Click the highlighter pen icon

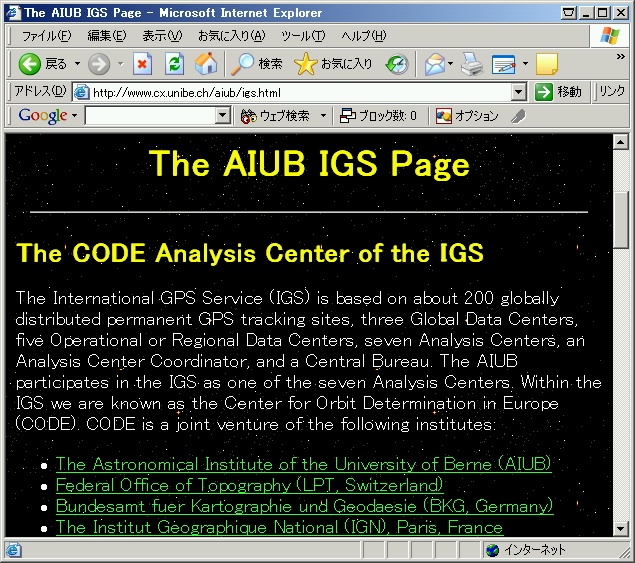coord(518,117)
